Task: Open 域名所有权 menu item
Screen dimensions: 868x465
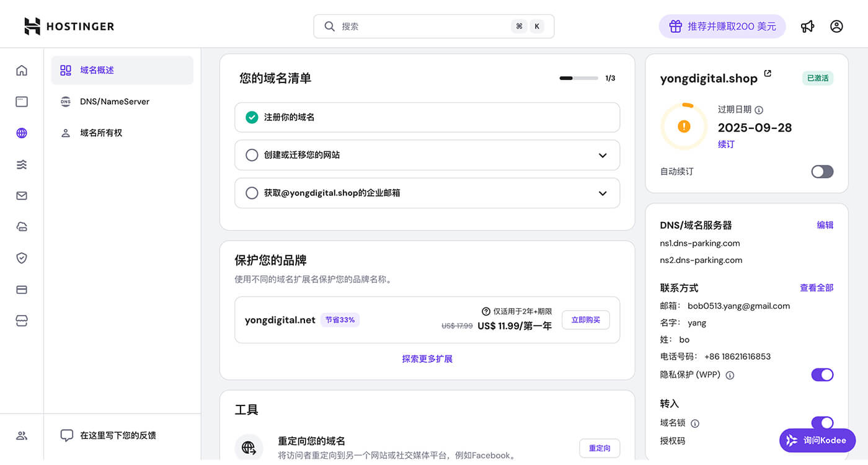Action: pos(122,133)
